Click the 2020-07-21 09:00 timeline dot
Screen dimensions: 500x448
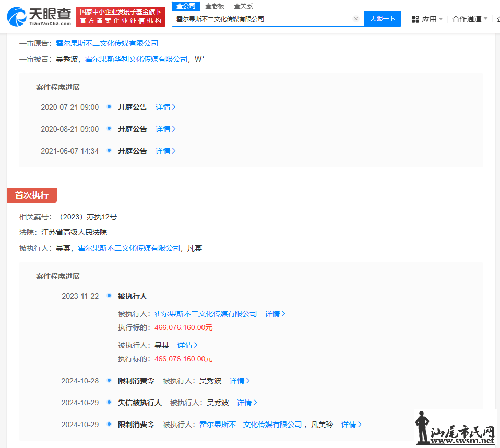pos(109,107)
